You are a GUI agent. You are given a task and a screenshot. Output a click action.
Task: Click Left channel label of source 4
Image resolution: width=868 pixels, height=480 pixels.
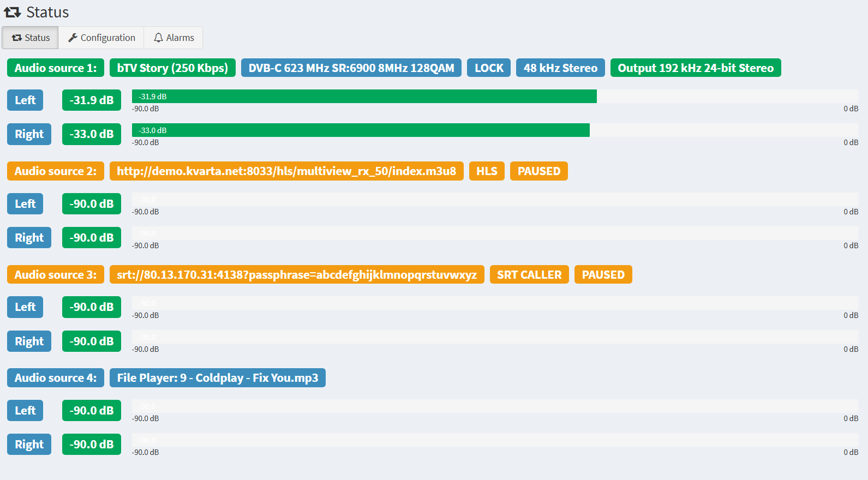pos(25,410)
